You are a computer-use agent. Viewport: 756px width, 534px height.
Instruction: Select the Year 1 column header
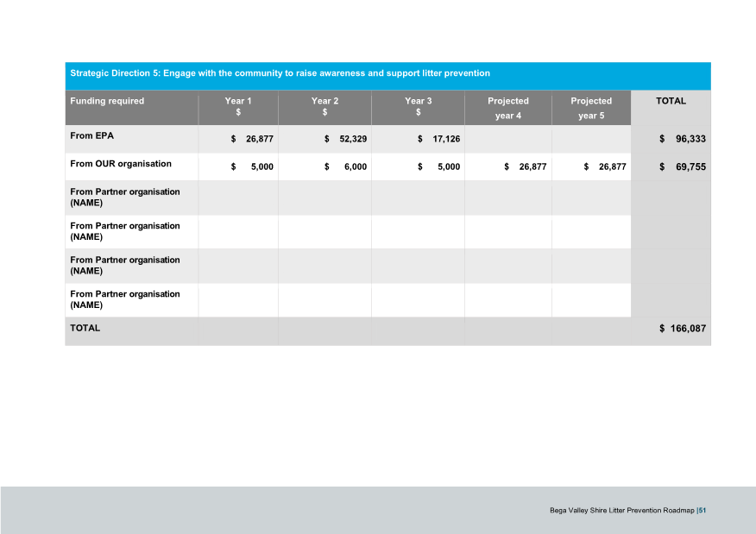tap(238, 106)
